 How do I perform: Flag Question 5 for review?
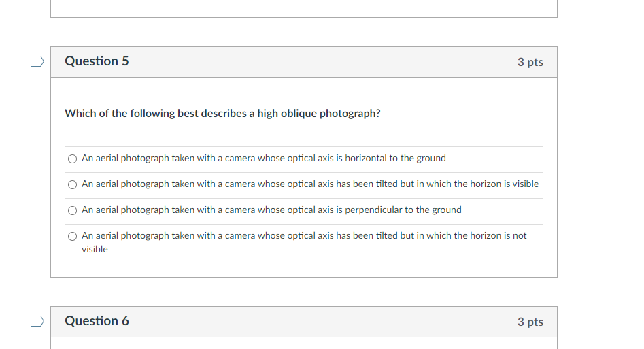[37, 61]
